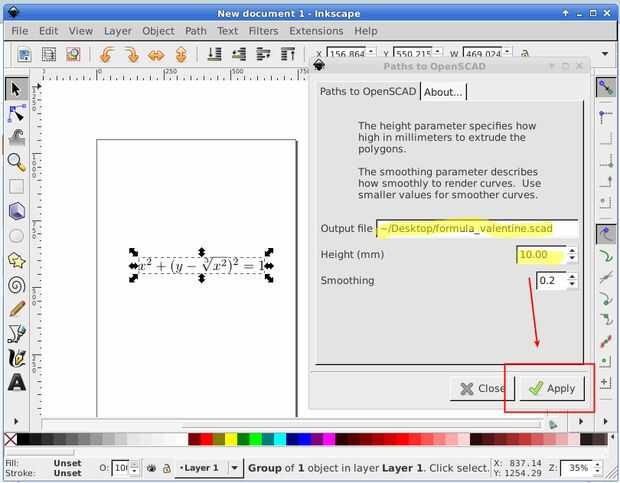Viewport: 620px width, 483px height.
Task: Pick the bright red palette swatch
Action: point(206,439)
